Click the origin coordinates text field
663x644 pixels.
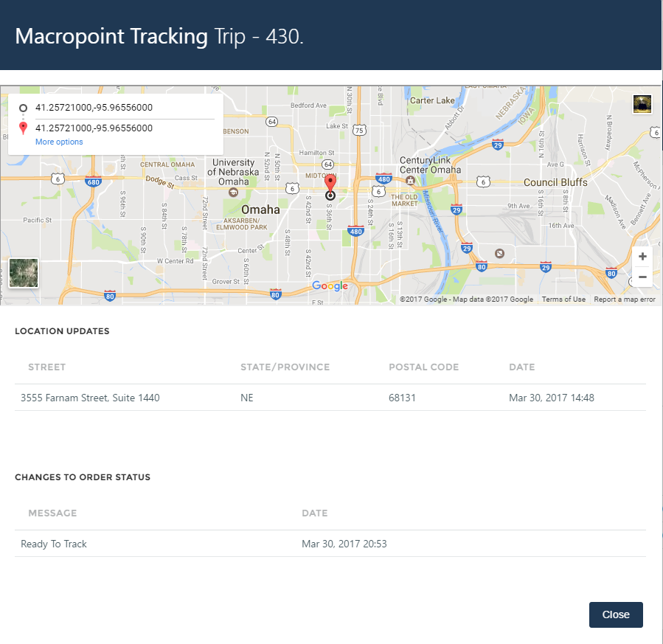tap(94, 108)
